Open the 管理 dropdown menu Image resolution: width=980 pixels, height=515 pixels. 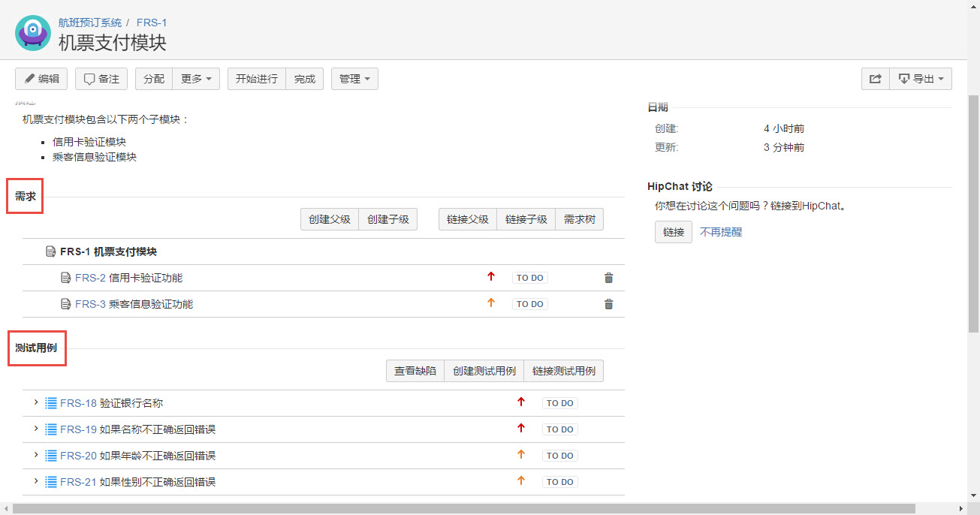pos(354,79)
